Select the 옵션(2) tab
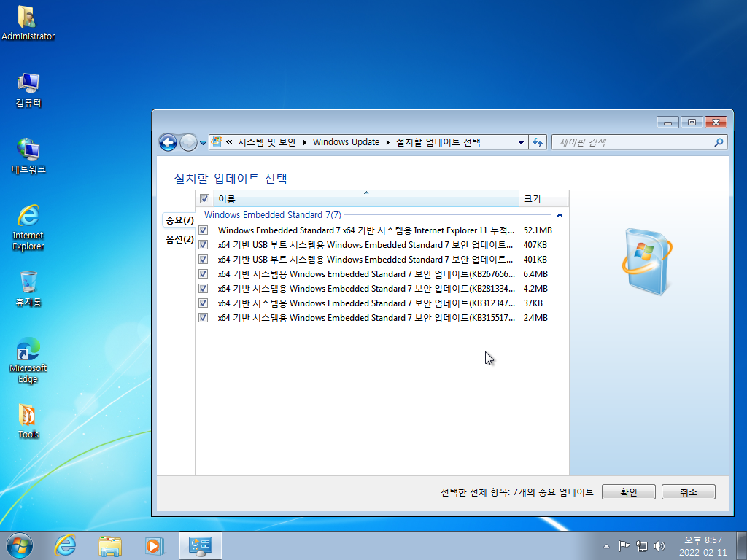The height and width of the screenshot is (560, 747). point(179,239)
